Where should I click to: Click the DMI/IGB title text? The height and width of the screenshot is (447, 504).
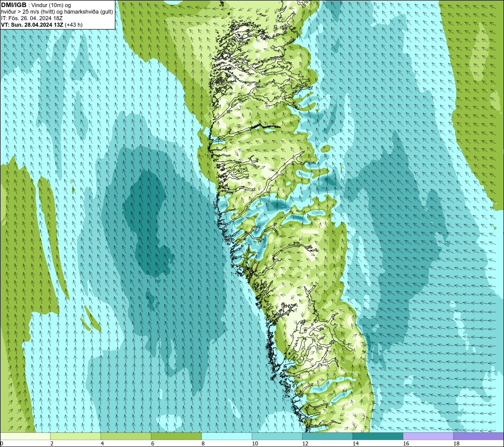[x=14, y=5]
